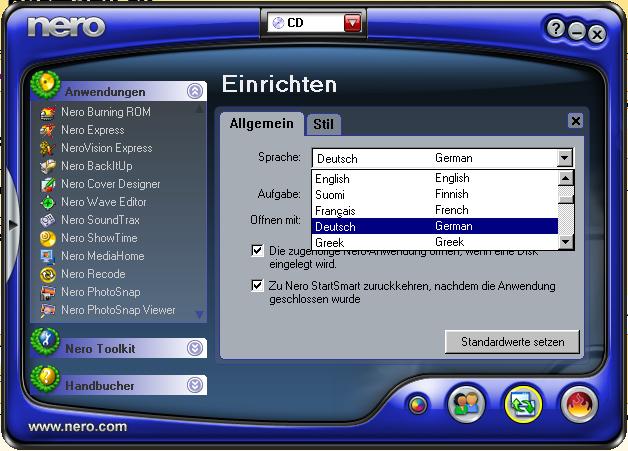628x451 pixels.
Task: Open Nero PhotoSnap icon
Action: coord(48,292)
